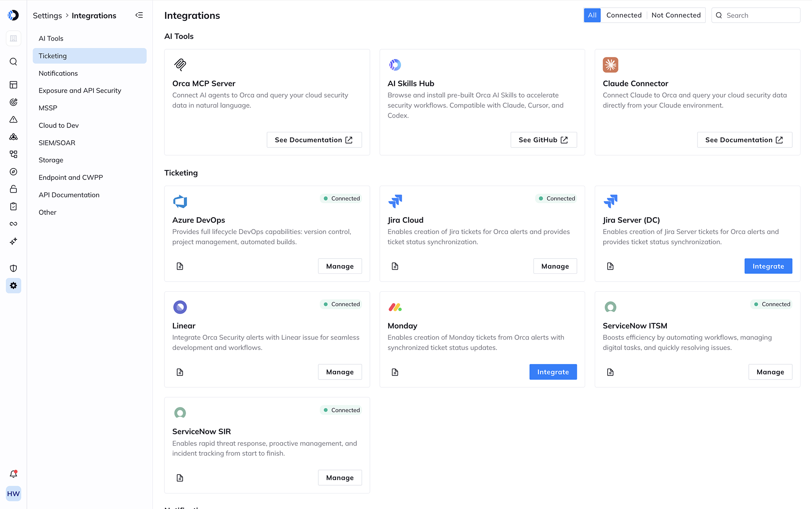Viewport: 812px width, 509px height.
Task: Click the Azure DevOps Connected badge
Action: click(x=341, y=198)
